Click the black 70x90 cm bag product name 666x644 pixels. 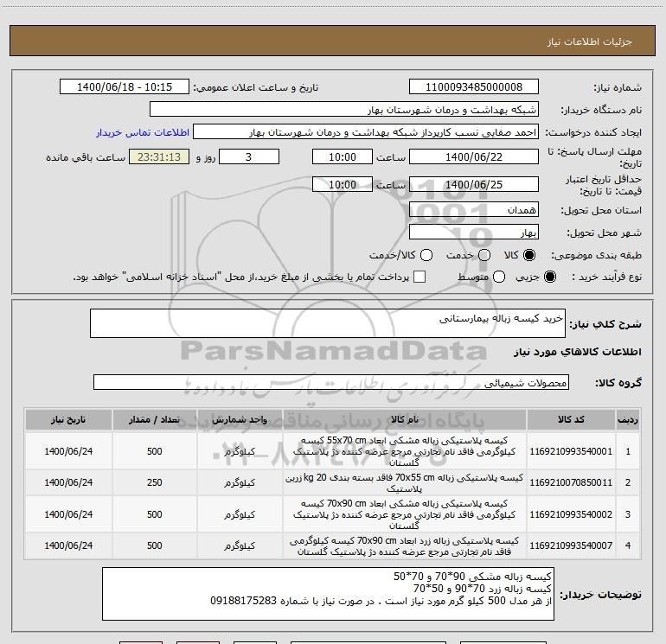coord(405,514)
